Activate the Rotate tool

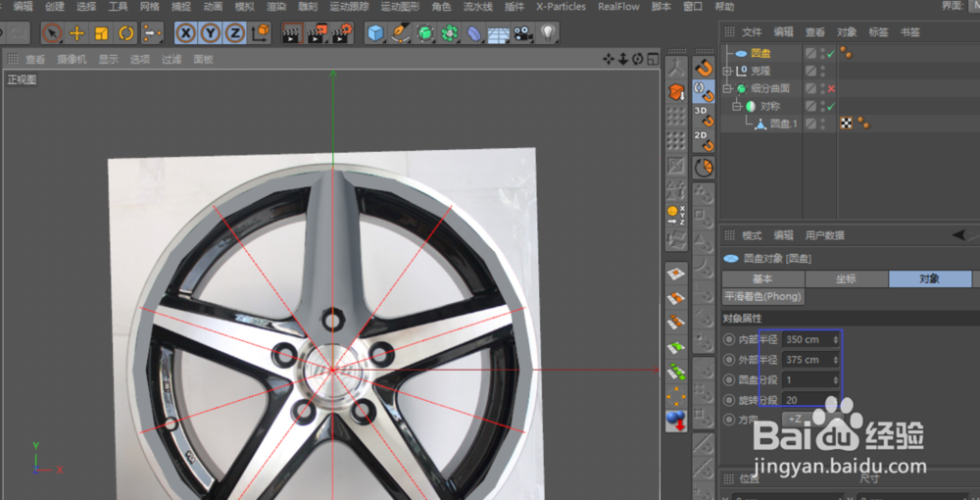point(126,33)
